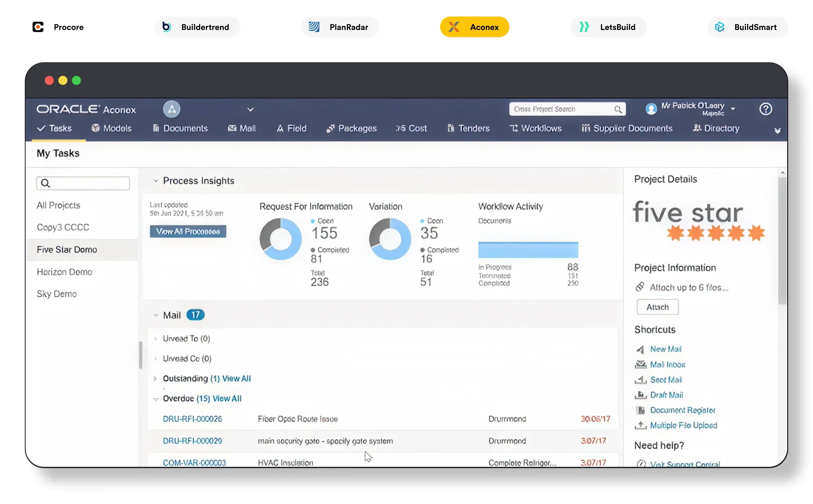Click View All next to Outstanding

tap(237, 379)
